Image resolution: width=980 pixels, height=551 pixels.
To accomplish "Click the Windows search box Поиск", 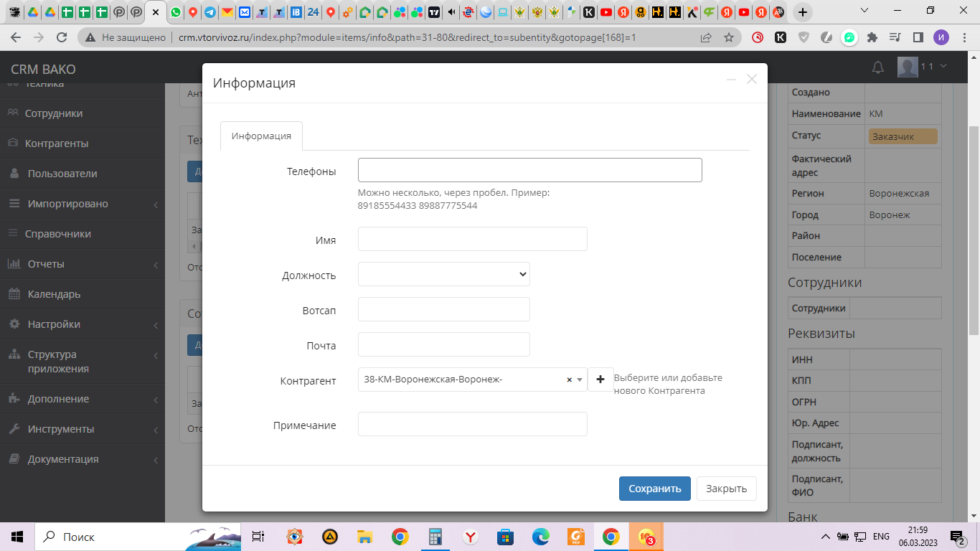I will [x=138, y=537].
